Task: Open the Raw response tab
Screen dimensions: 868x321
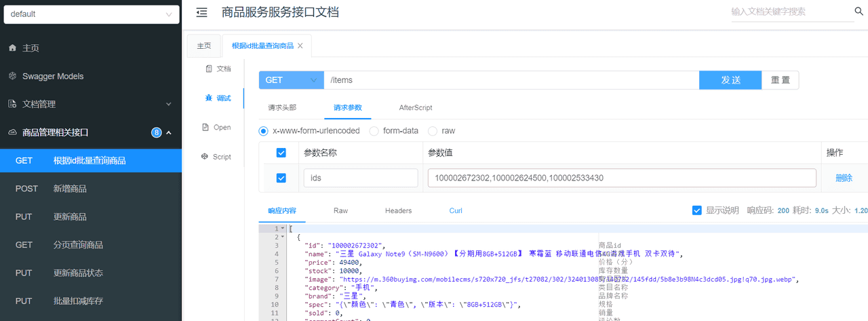Action: [340, 210]
